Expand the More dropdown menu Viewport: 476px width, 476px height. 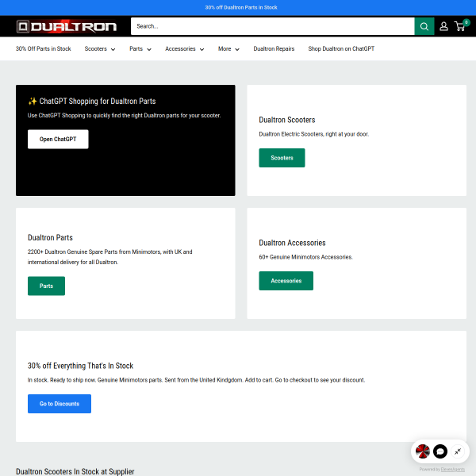[228, 49]
